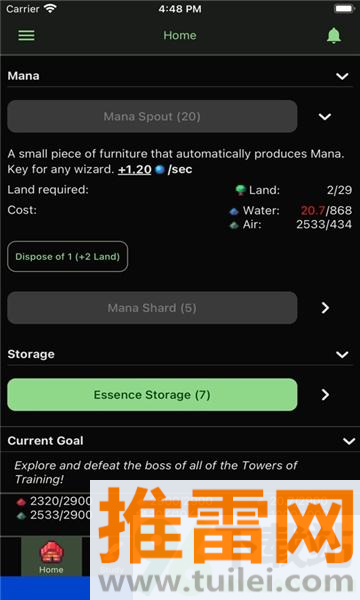This screenshot has width=360, height=600.
Task: Tap the notification bell icon
Action: coord(334,36)
